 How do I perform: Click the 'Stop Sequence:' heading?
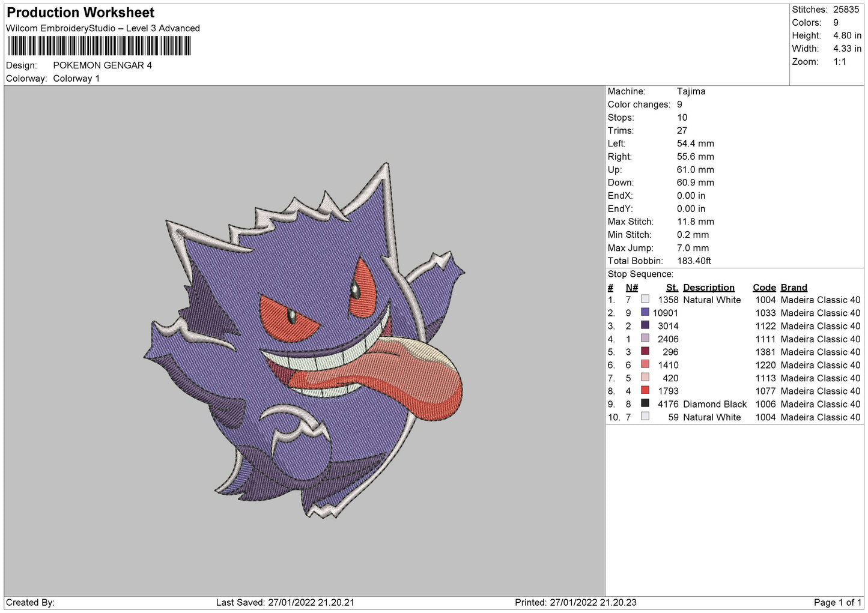point(640,274)
